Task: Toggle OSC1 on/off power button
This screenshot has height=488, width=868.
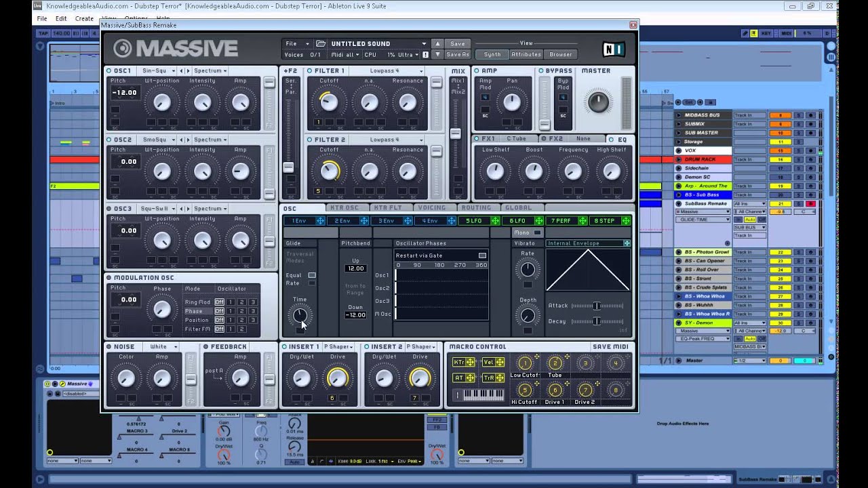Action: click(x=108, y=70)
